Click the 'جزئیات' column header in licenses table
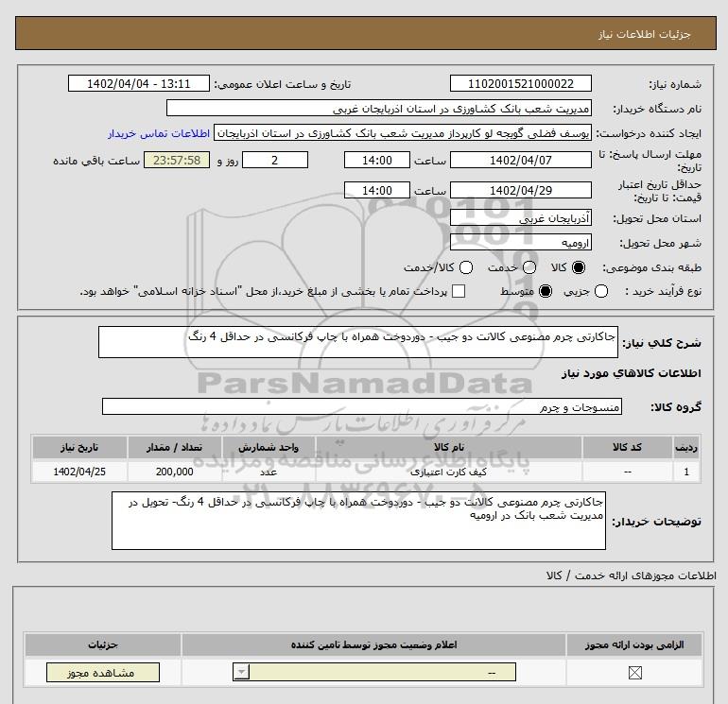This screenshot has width=728, height=704. (103, 644)
